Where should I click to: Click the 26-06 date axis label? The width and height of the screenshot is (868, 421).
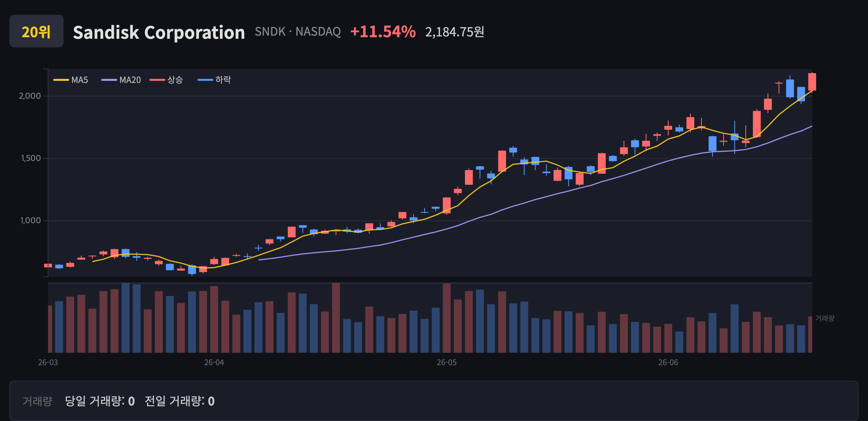point(668,363)
